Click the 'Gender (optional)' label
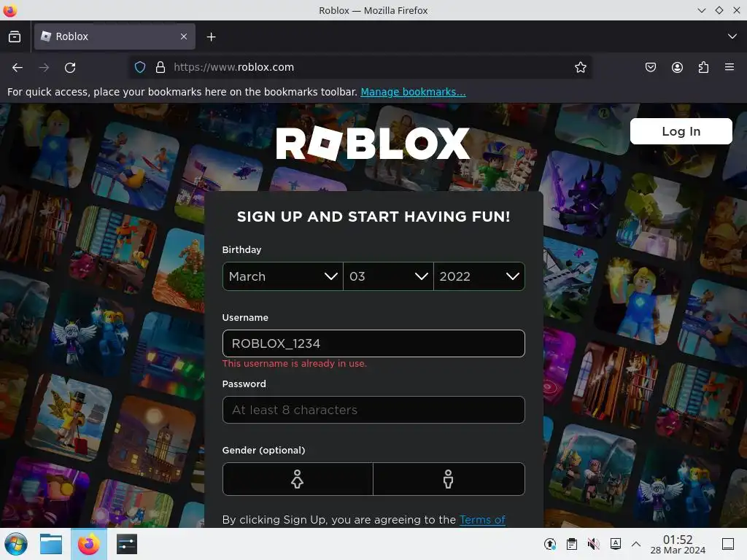The height and width of the screenshot is (560, 747). click(x=263, y=450)
